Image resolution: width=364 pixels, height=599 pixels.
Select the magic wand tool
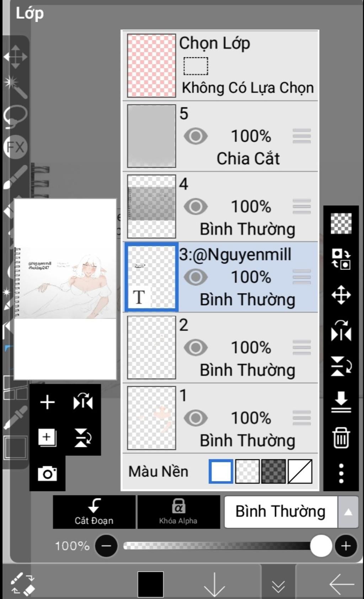pyautogui.click(x=15, y=86)
